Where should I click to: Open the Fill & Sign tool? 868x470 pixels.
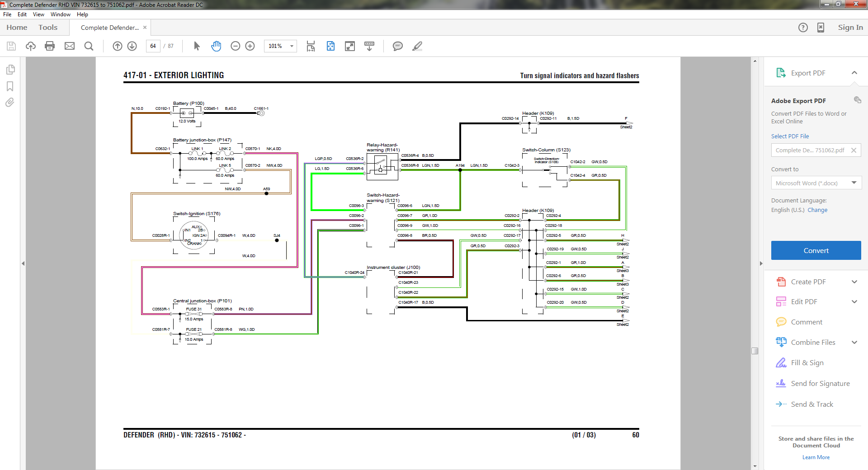pos(807,363)
